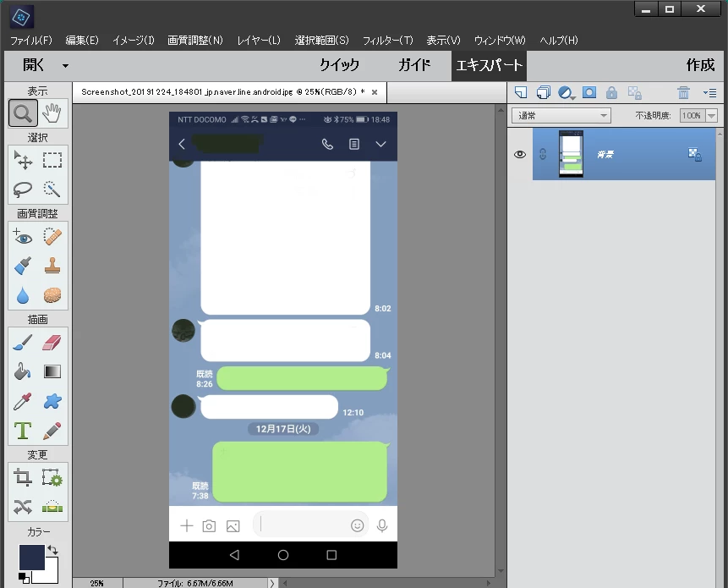Open the fill or adjustment layer menu

click(566, 93)
